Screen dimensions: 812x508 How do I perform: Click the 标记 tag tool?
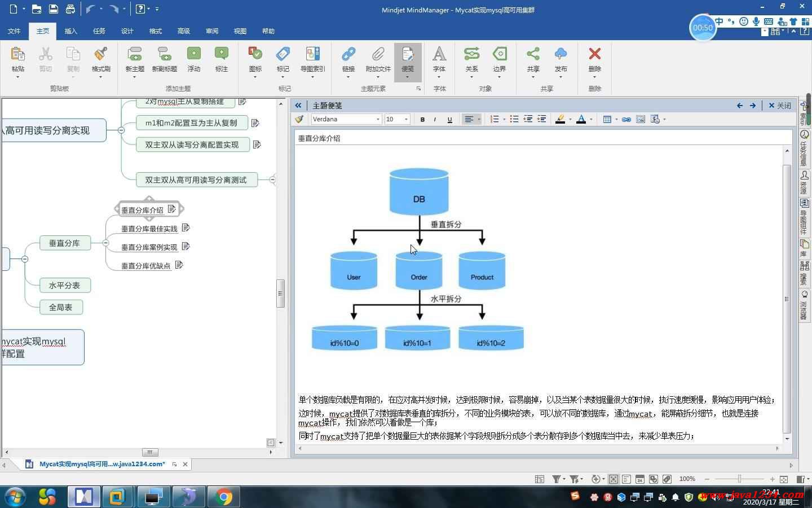pos(283,54)
